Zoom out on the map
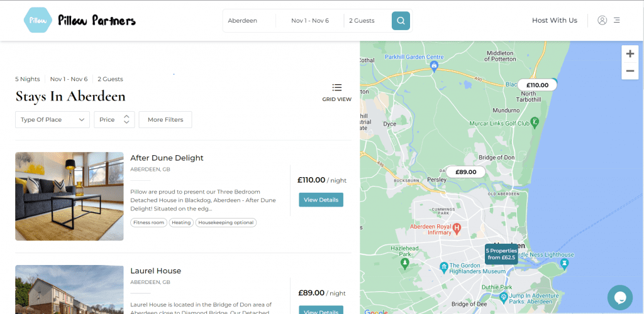 tap(630, 71)
